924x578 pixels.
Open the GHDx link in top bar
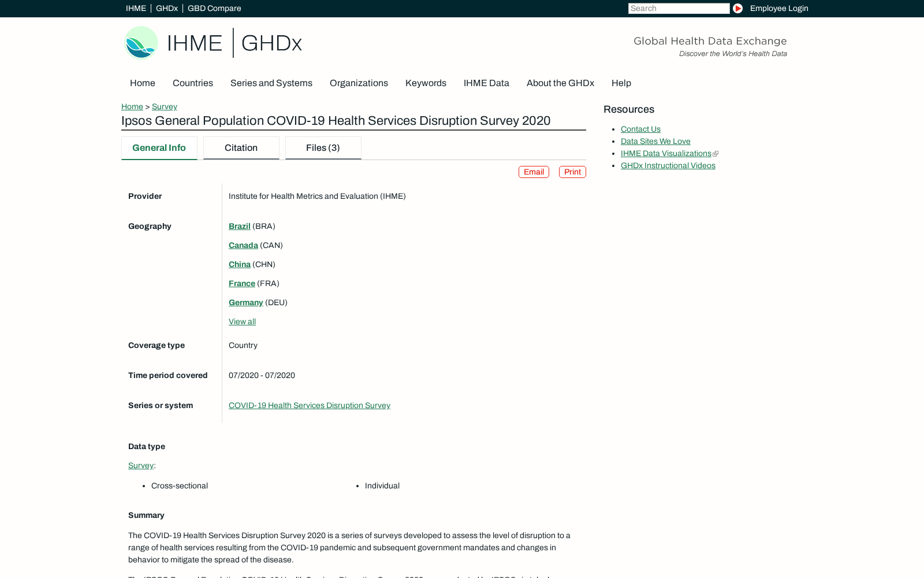coord(167,8)
